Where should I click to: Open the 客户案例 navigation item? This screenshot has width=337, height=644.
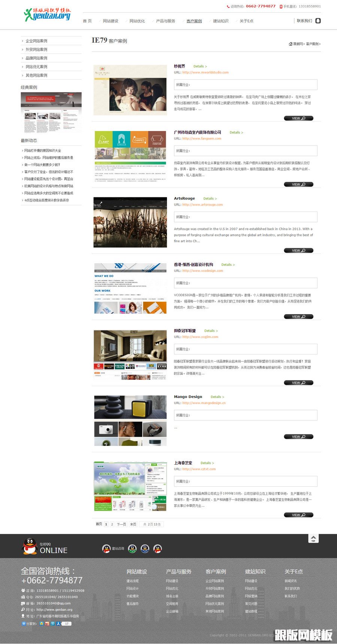pos(194,21)
